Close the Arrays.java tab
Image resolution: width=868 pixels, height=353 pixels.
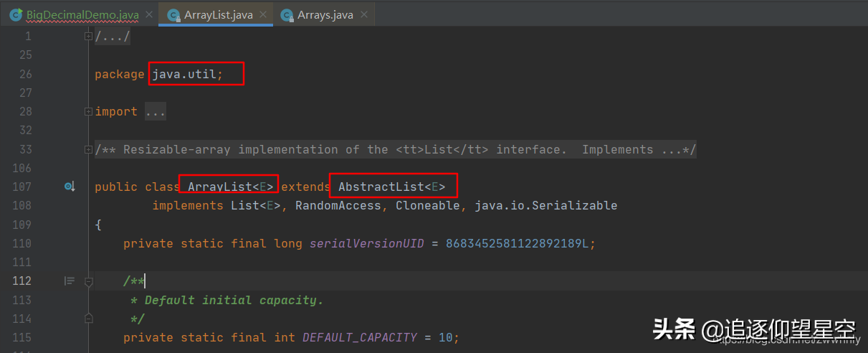pos(363,14)
